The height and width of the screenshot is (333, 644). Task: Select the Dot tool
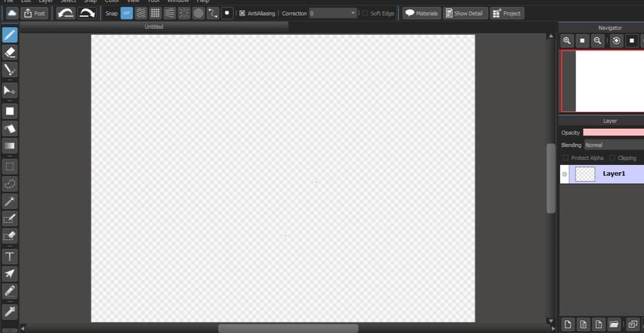point(10,70)
